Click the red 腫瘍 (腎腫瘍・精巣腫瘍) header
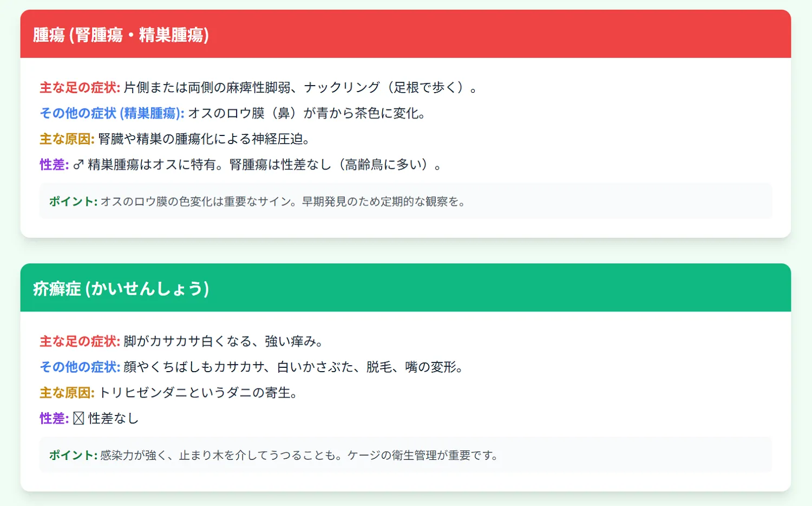Screen dimensions: 812x506 point(405,34)
